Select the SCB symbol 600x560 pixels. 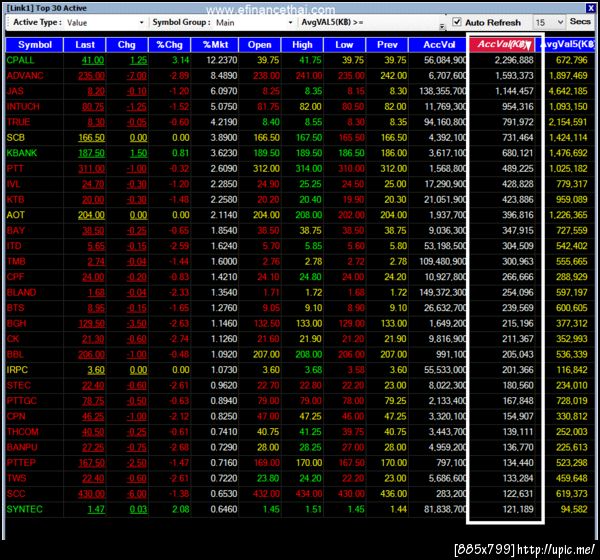16,138
